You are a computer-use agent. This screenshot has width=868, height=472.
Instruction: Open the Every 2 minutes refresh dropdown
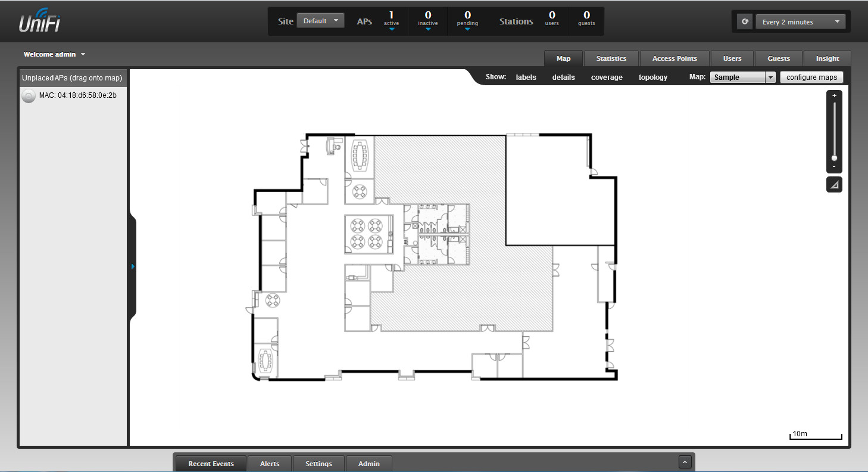pyautogui.click(x=800, y=22)
